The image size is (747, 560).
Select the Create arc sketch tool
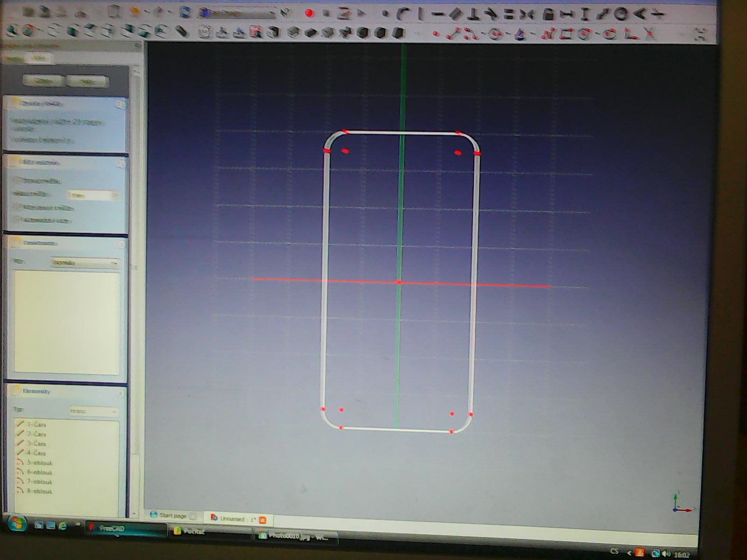click(472, 34)
